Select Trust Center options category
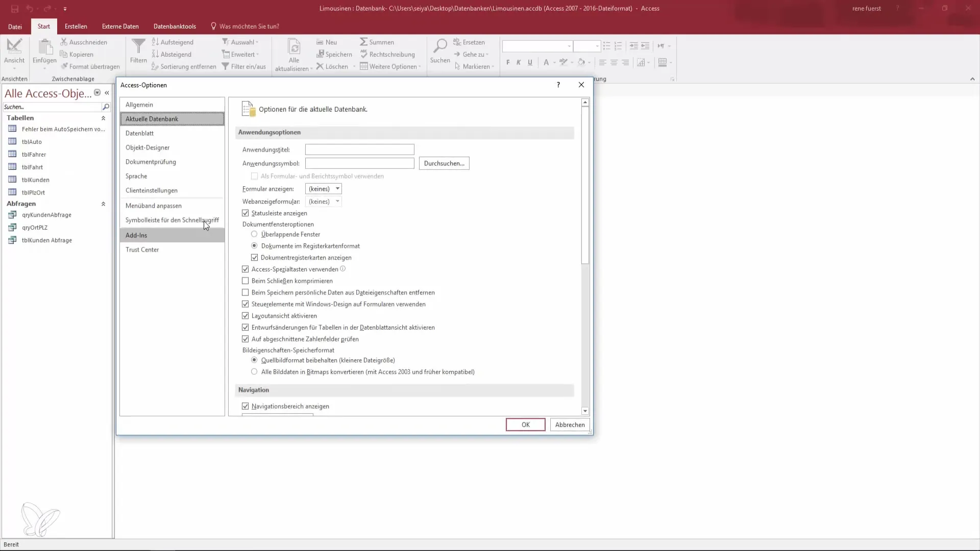This screenshot has width=980, height=551. click(x=172, y=249)
